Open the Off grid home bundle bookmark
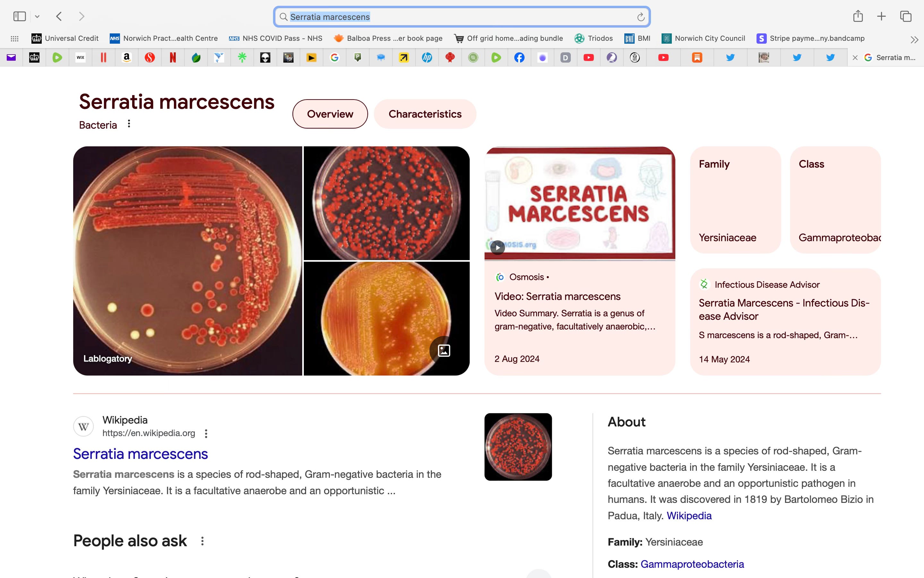This screenshot has height=578, width=924. coord(508,38)
